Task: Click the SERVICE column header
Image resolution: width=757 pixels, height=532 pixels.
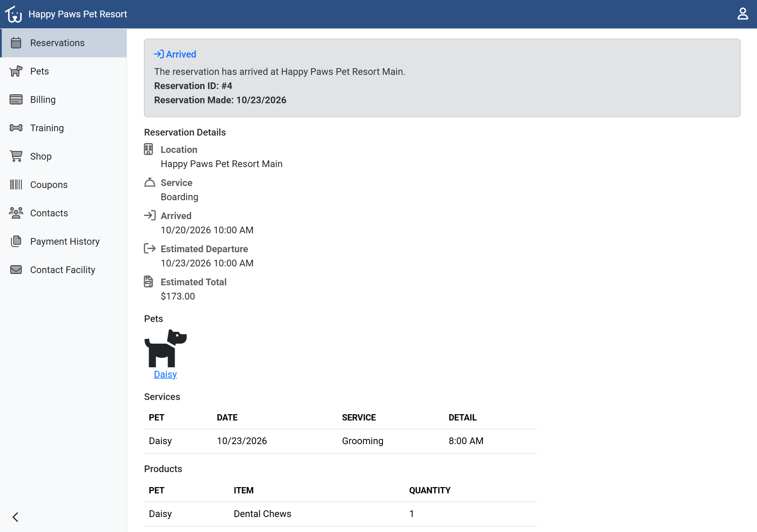Action: [x=359, y=417]
